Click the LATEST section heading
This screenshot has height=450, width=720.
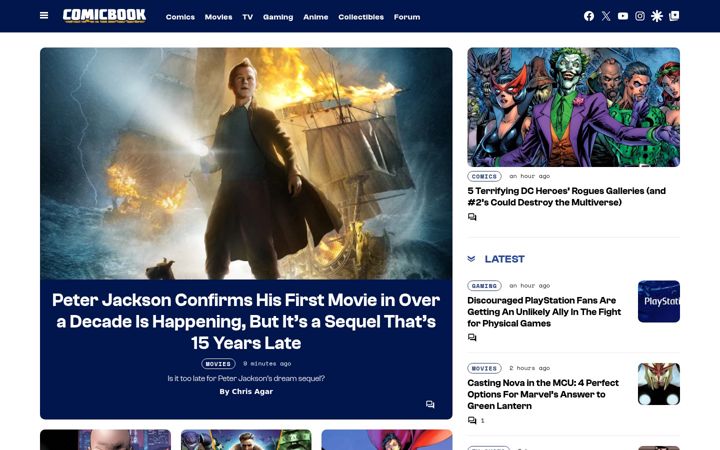(x=505, y=259)
